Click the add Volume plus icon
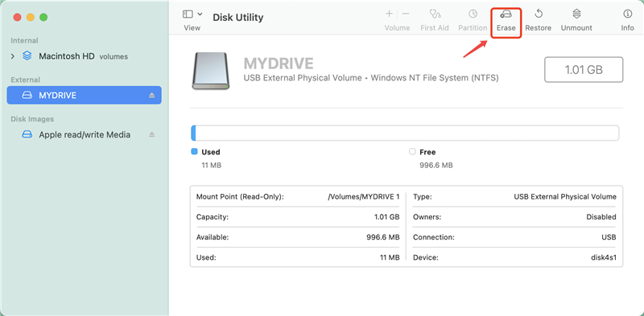The image size is (644, 316). [x=389, y=14]
